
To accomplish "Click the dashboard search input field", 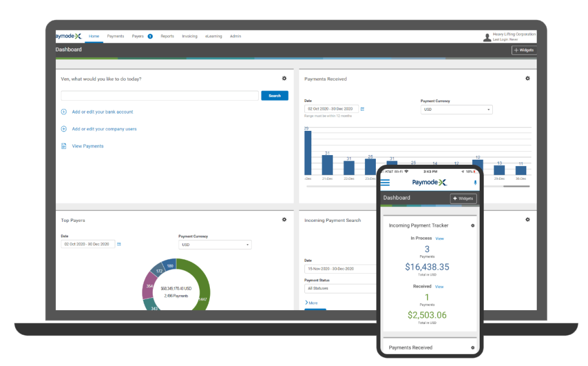I will pyautogui.click(x=160, y=96).
